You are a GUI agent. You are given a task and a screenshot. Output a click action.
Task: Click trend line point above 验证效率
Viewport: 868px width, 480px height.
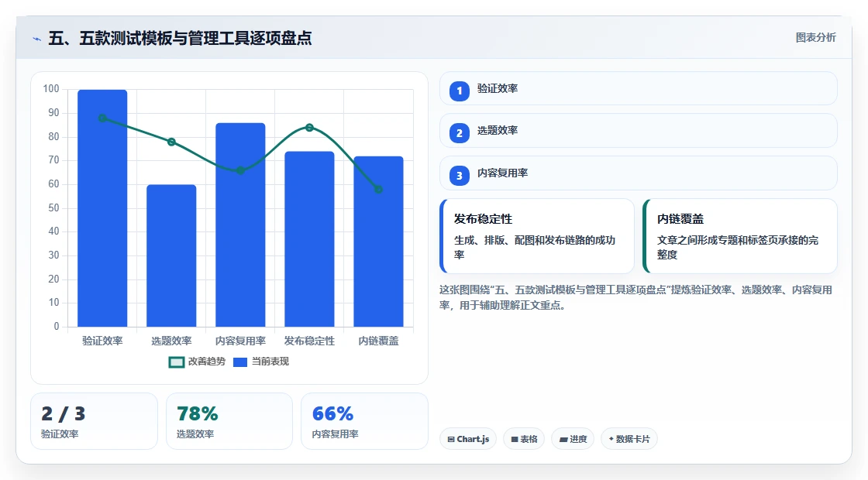[102, 118]
